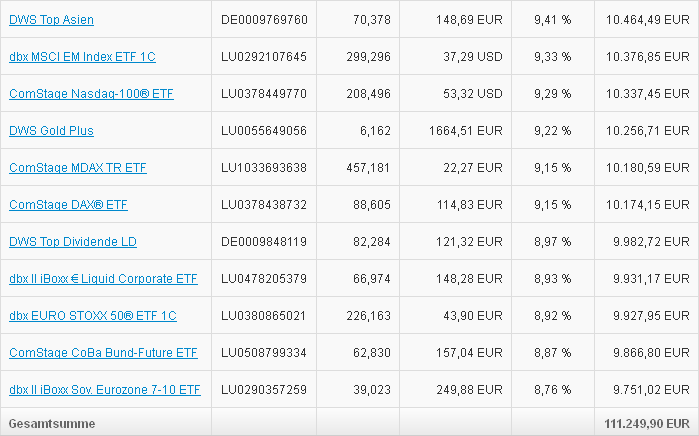
Task: Select ISIN LU0478205379
Action: point(264,279)
